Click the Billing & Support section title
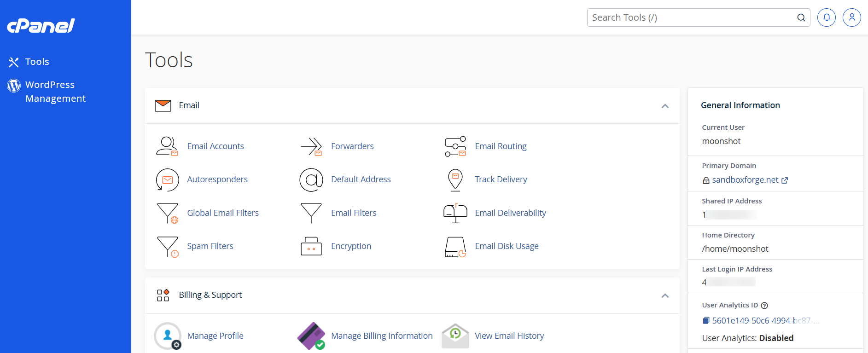Screen dimensions: 868x353 [x=210, y=295]
